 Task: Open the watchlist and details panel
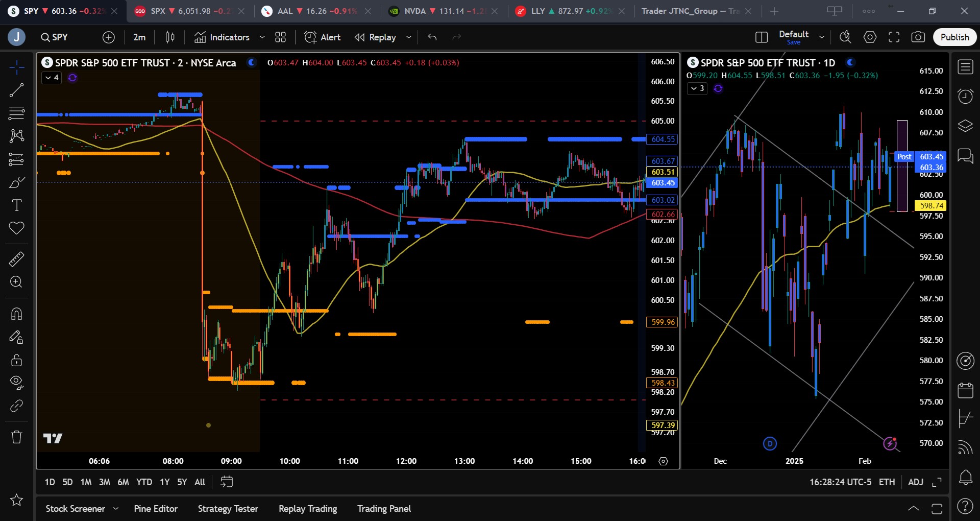[x=965, y=67]
